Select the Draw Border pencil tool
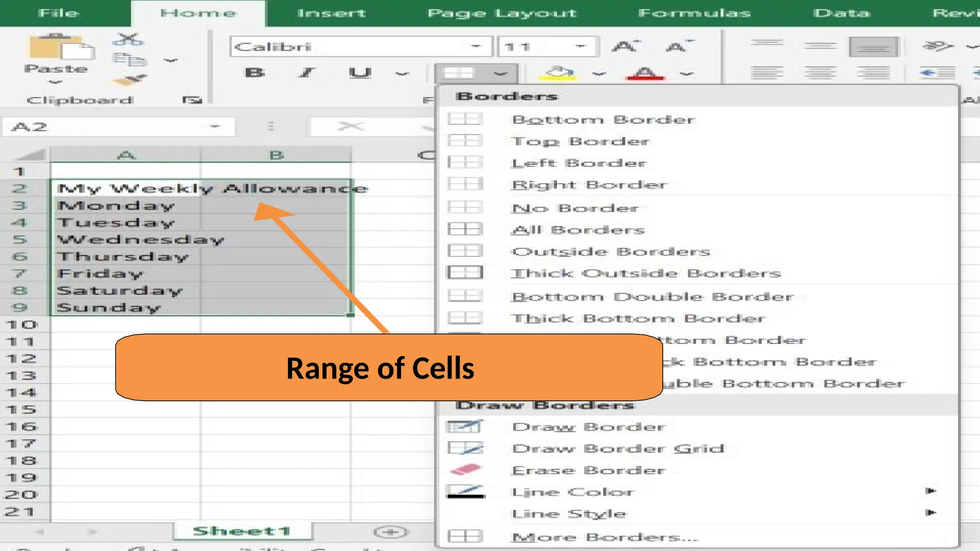Image resolution: width=980 pixels, height=551 pixels. (699, 427)
